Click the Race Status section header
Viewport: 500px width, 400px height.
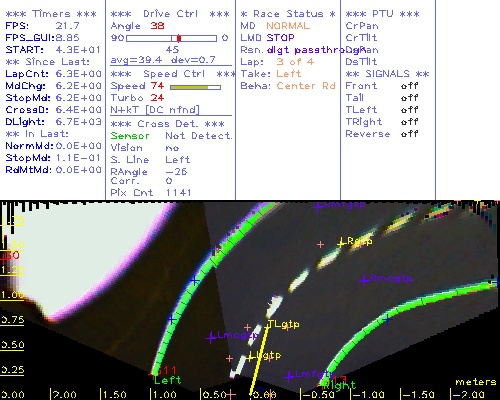pos(288,14)
